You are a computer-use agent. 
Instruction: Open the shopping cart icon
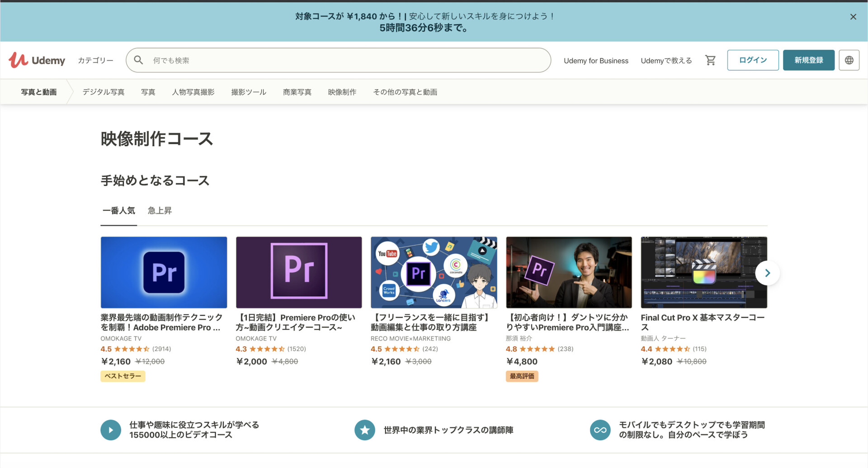(x=710, y=60)
